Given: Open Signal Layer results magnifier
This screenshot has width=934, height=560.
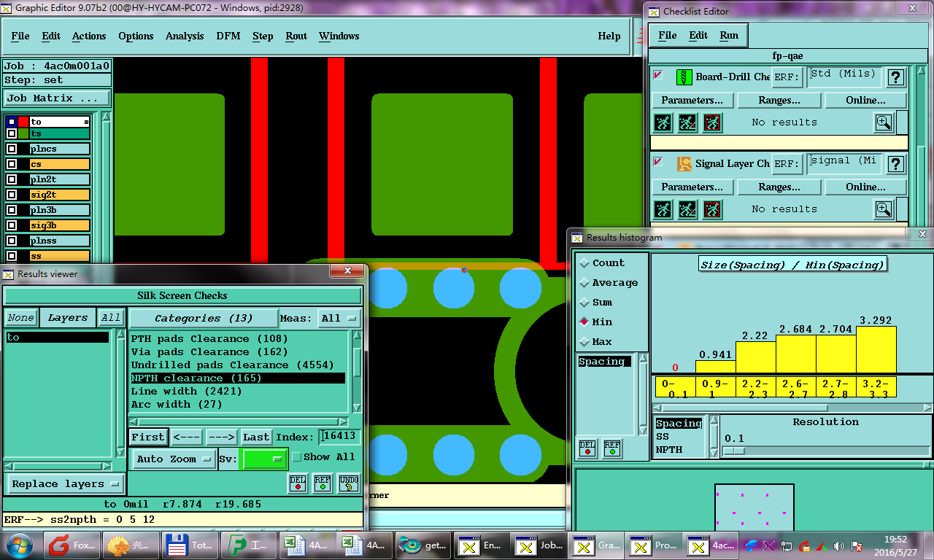Looking at the screenshot, I should tap(884, 209).
